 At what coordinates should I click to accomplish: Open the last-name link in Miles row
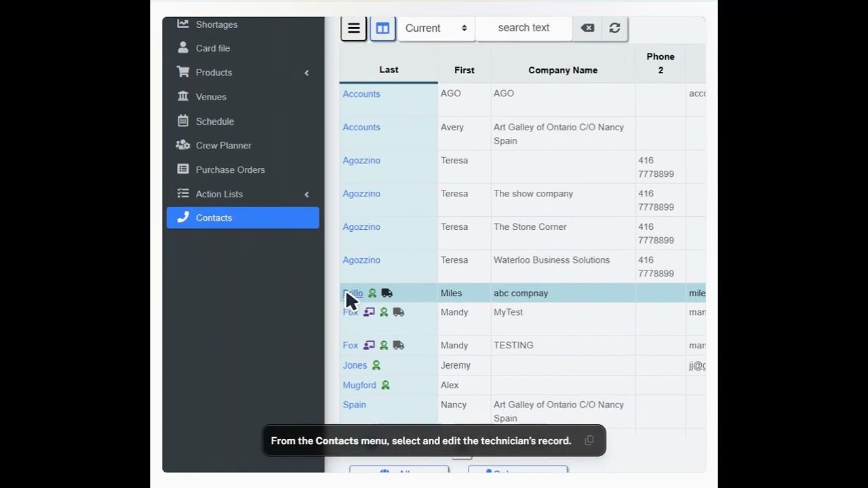[353, 293]
